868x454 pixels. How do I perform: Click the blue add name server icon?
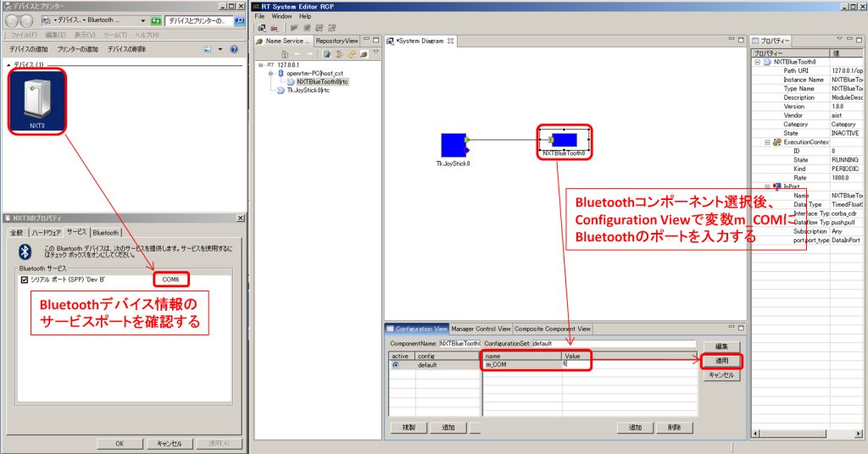click(x=327, y=54)
